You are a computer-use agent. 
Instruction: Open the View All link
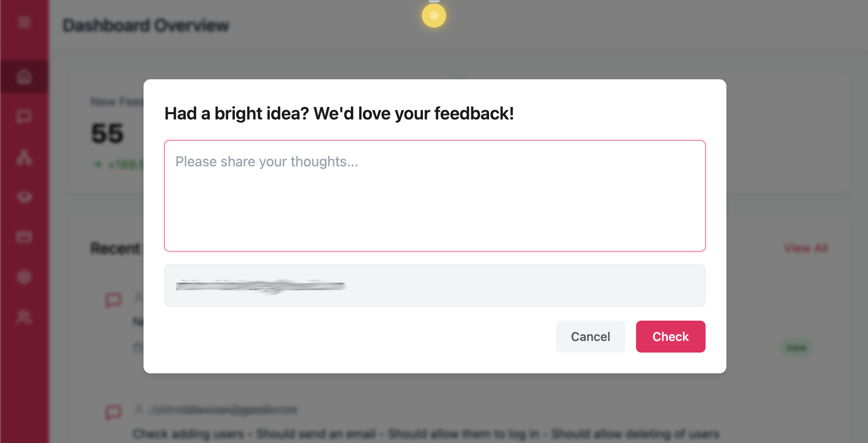806,248
